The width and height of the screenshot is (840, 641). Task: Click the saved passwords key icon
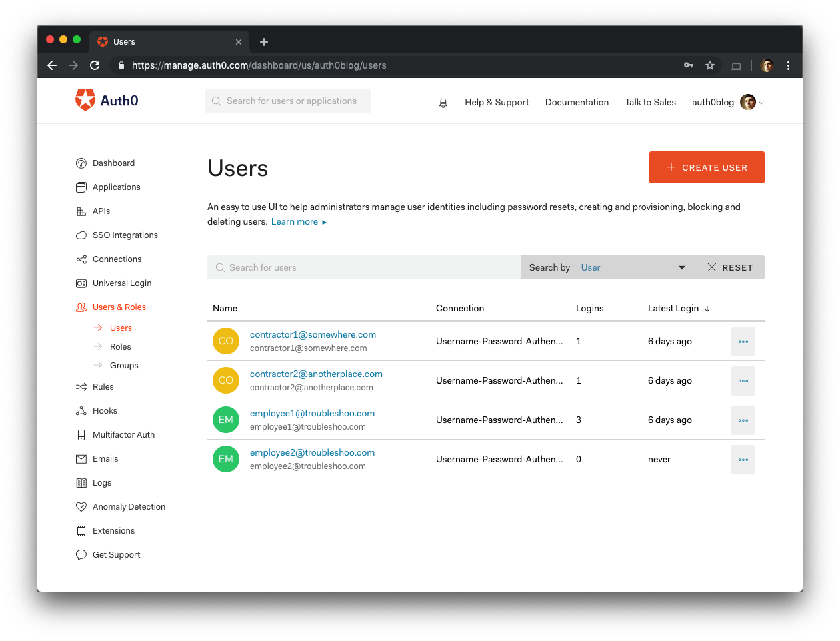[689, 65]
